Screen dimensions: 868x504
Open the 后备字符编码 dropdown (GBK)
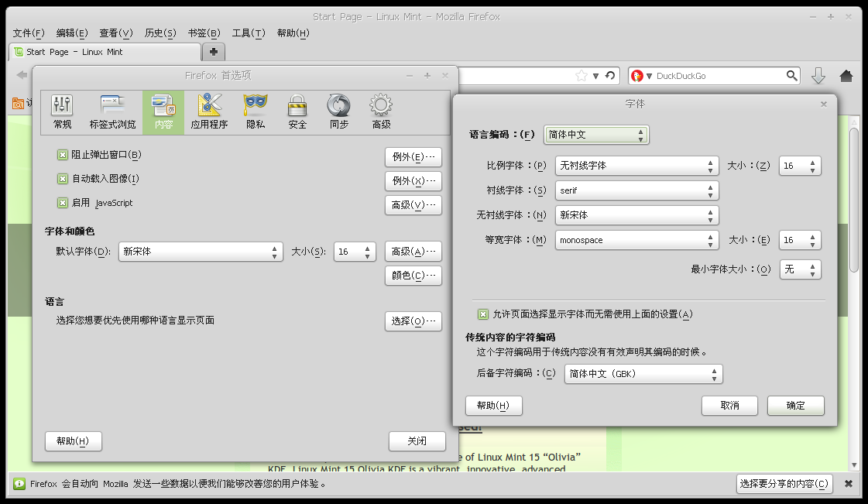pos(643,374)
